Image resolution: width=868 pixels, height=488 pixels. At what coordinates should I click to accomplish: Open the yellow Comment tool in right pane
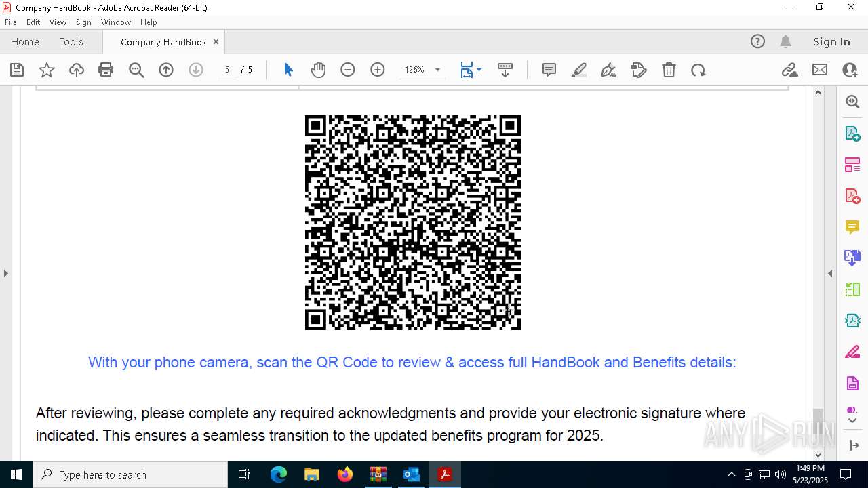tap(852, 226)
